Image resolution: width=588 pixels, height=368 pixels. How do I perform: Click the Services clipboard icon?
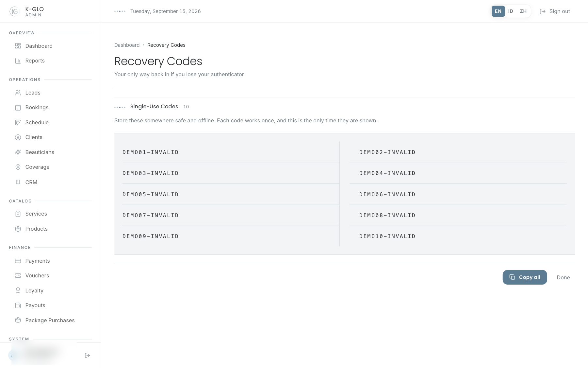coord(18,214)
